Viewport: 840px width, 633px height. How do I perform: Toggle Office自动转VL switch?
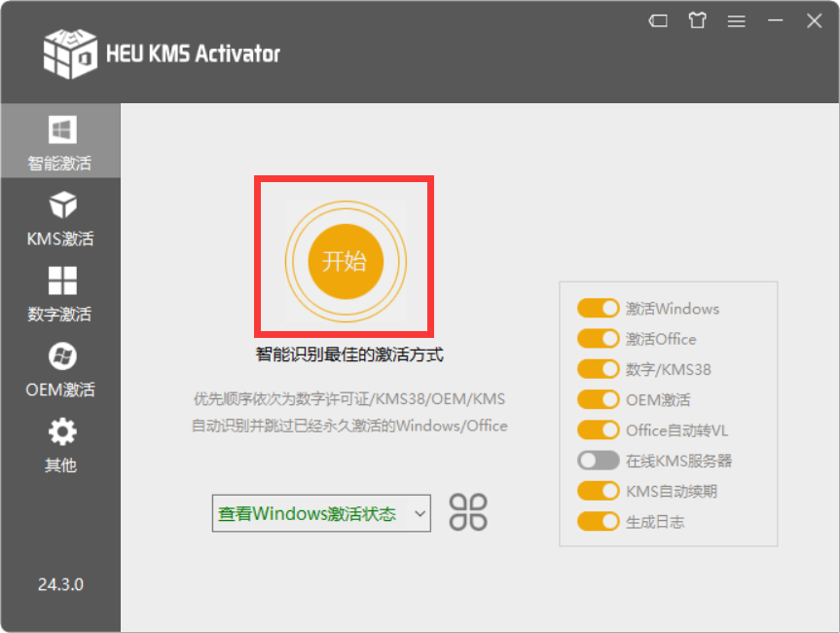point(599,429)
